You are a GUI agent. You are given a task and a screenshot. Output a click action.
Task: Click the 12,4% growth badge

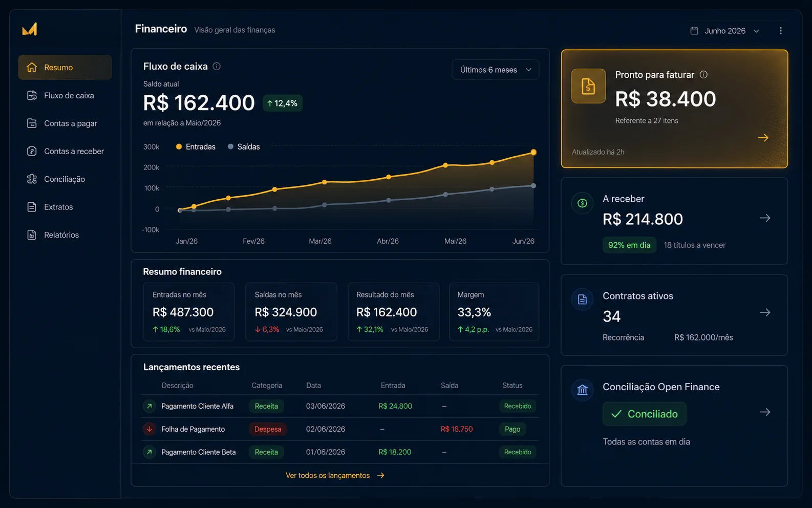tap(283, 103)
